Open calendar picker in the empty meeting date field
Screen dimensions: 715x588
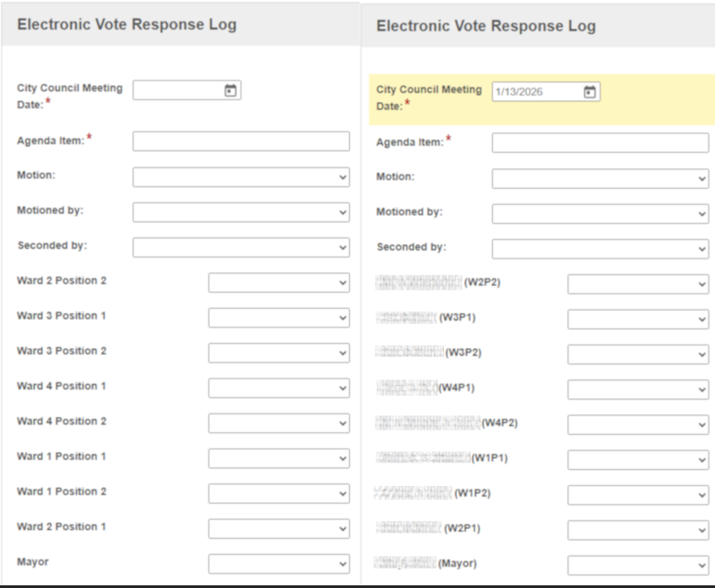tap(230, 90)
